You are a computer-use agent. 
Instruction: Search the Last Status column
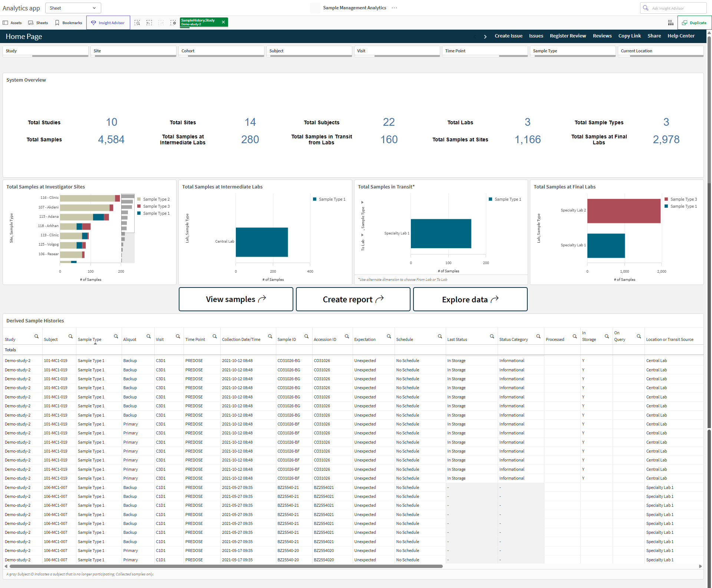click(492, 336)
